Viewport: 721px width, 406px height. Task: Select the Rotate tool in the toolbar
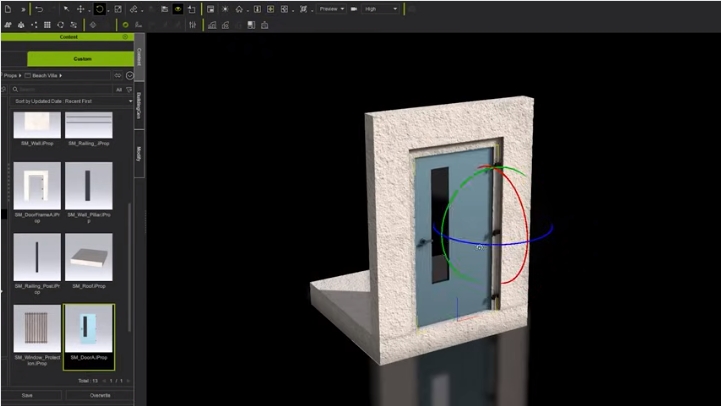(x=100, y=9)
